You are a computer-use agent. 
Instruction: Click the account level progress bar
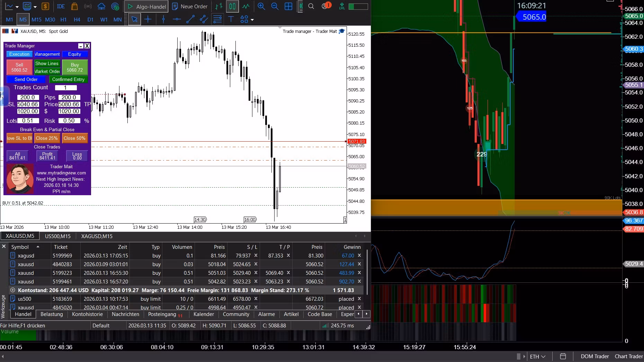tap(358, 6)
